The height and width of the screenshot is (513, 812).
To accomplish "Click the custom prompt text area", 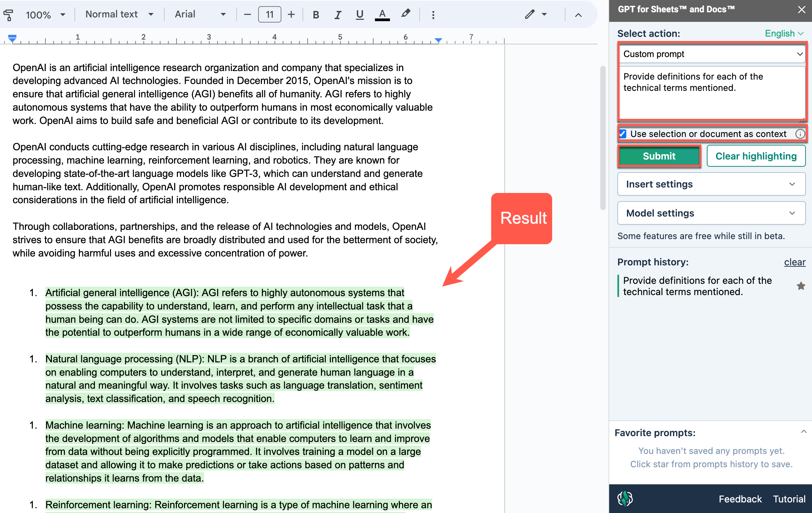I will (x=712, y=92).
